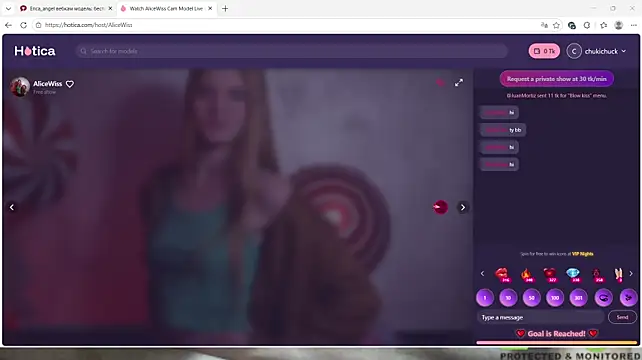Open the favorites list icon
The image size is (642, 360).
(x=604, y=25)
